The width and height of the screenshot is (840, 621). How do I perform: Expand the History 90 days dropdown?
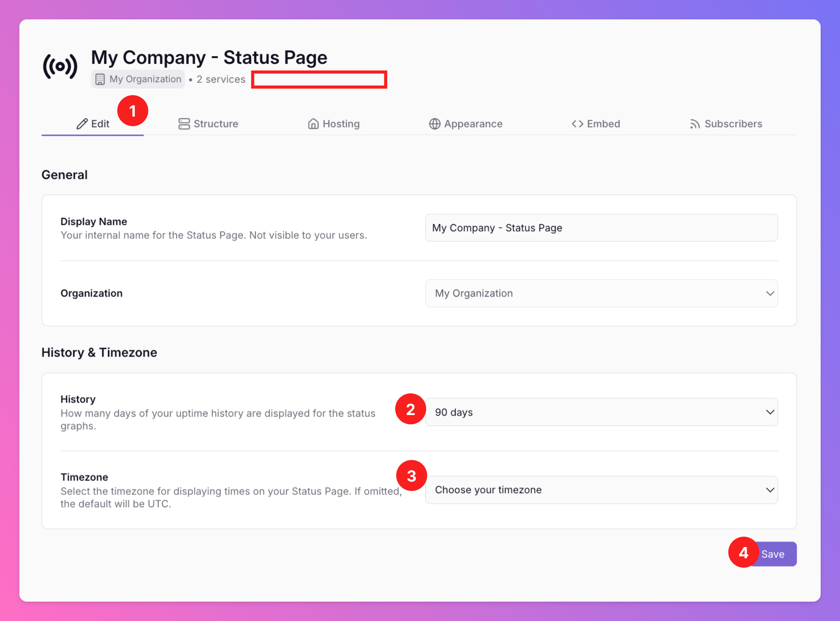601,412
